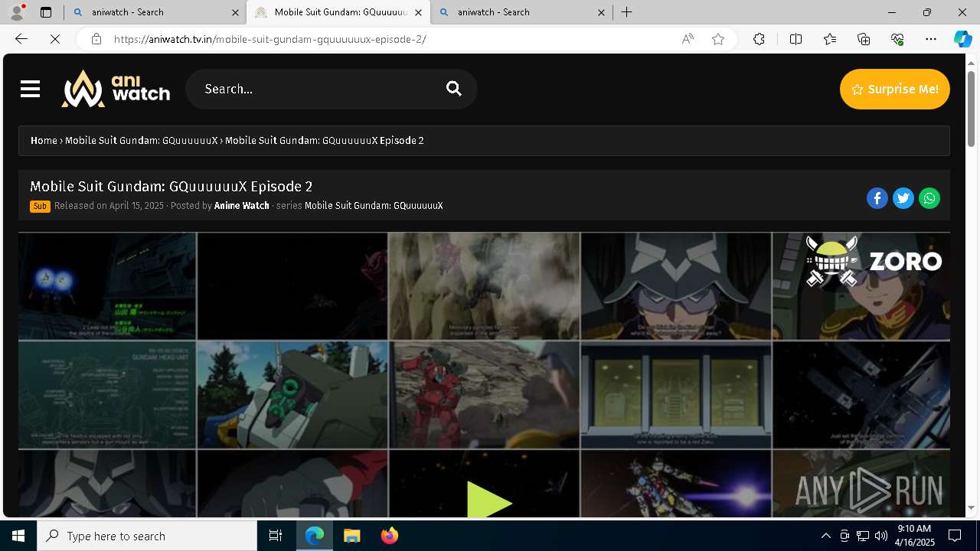
Task: Open the Windows Start menu
Action: click(x=18, y=536)
